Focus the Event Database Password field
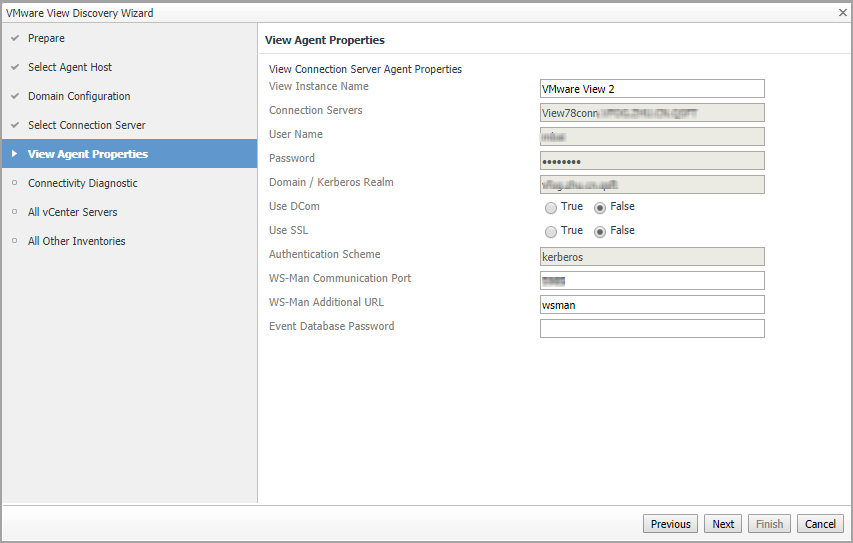Image resolution: width=853 pixels, height=543 pixels. (x=651, y=329)
